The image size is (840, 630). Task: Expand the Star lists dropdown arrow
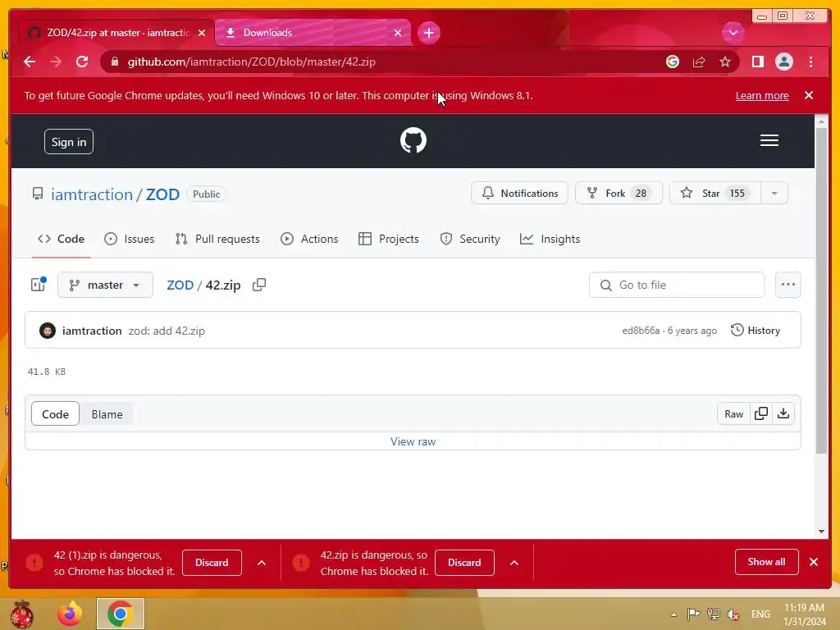click(x=774, y=194)
